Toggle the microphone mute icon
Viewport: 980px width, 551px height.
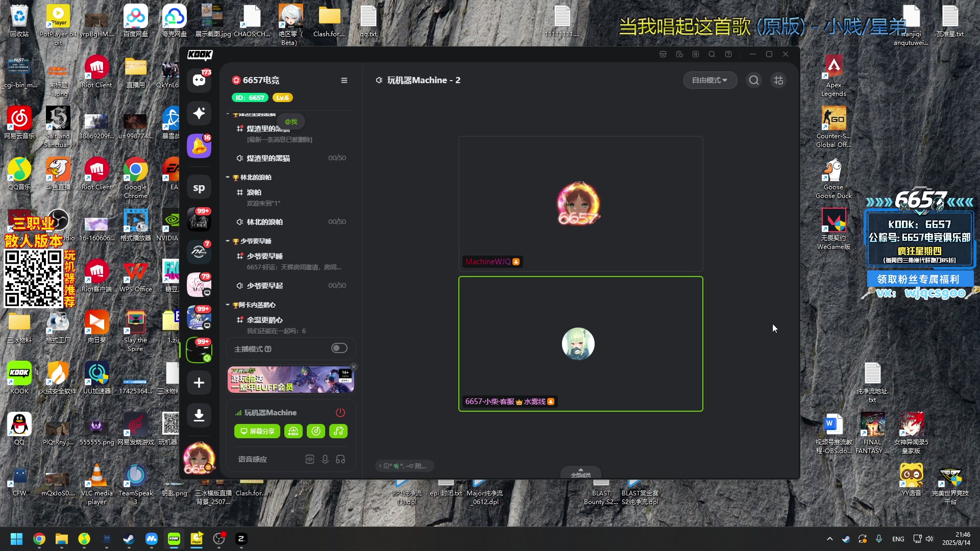tap(325, 459)
